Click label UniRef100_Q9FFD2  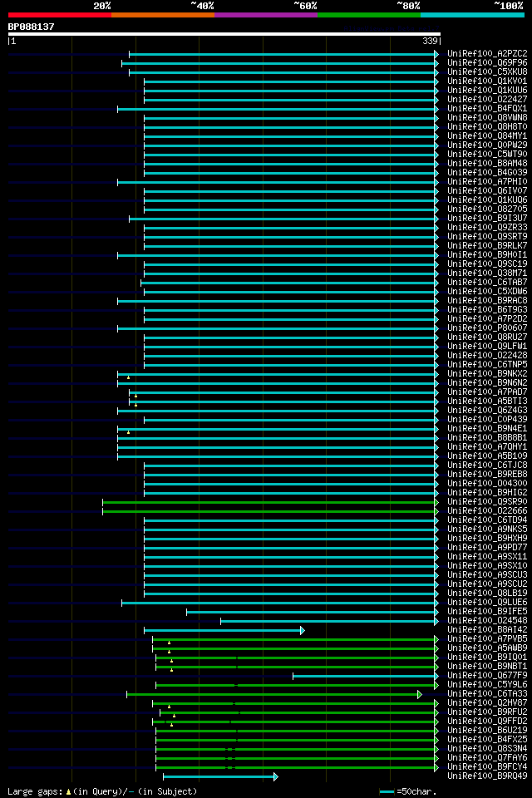click(487, 722)
